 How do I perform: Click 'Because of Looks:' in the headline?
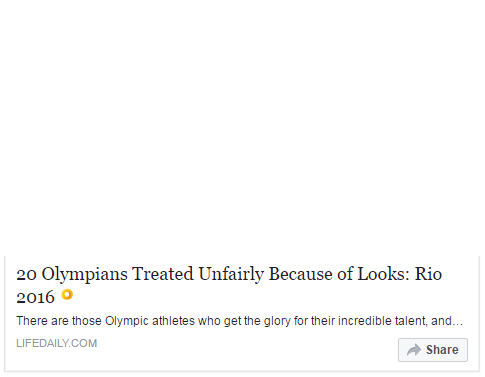339,274
